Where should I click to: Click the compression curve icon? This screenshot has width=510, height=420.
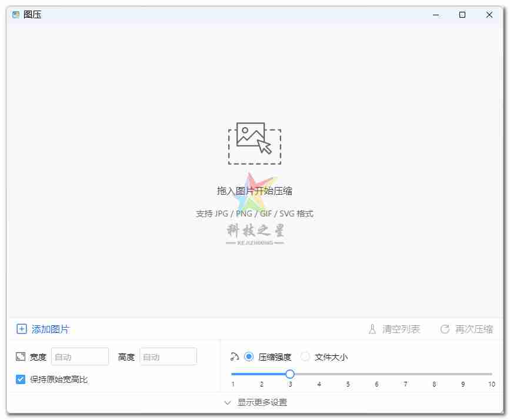234,356
